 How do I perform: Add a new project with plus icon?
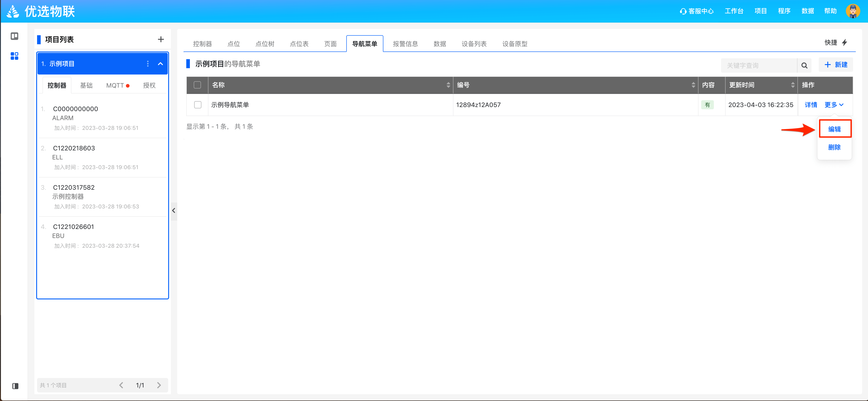[x=161, y=39]
